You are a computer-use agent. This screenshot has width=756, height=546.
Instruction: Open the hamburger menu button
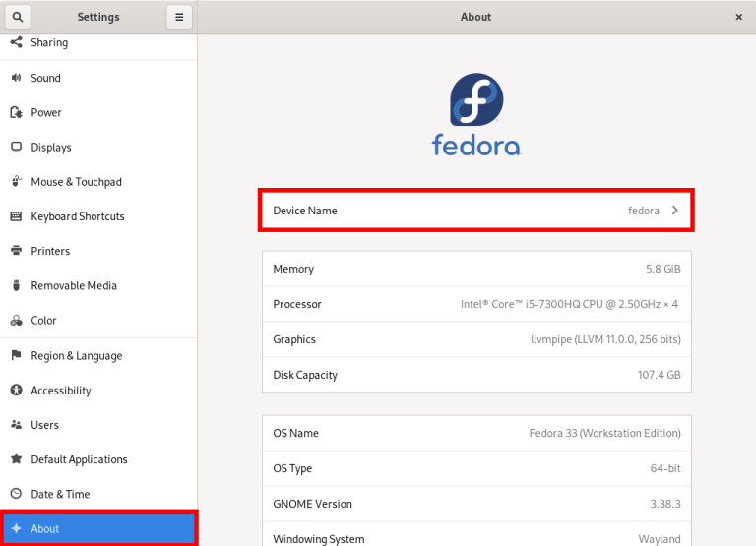[179, 17]
